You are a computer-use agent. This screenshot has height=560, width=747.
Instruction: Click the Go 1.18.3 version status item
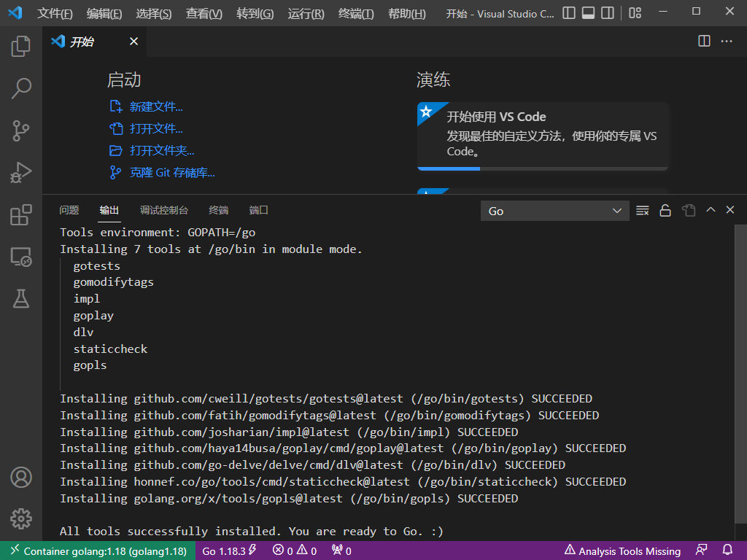(229, 551)
